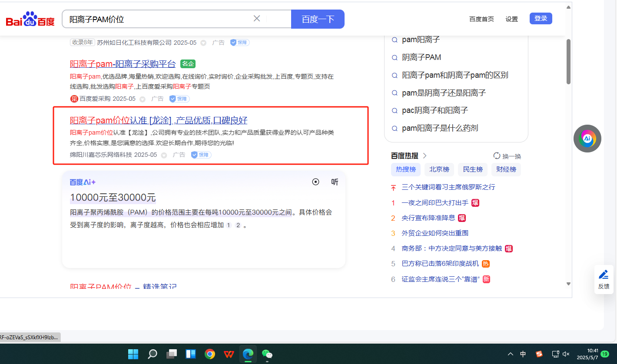617x364 pixels.
Task: Expand 百度热搜 with the chevron arrow
Action: point(425,156)
